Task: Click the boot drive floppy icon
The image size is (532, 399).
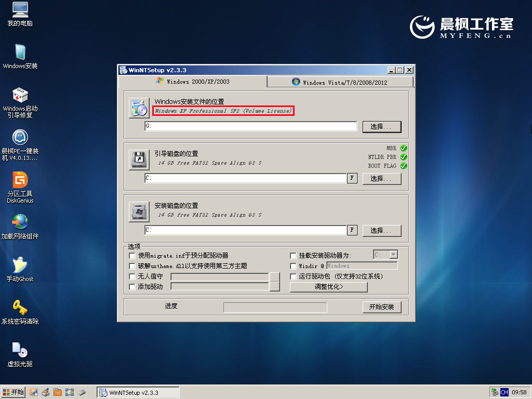Action: point(139,160)
